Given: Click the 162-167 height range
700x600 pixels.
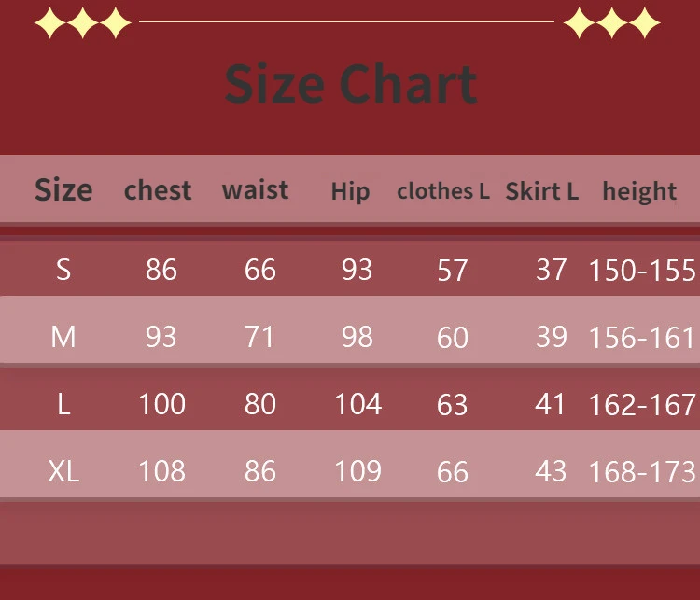Looking at the screenshot, I should pos(642,404).
